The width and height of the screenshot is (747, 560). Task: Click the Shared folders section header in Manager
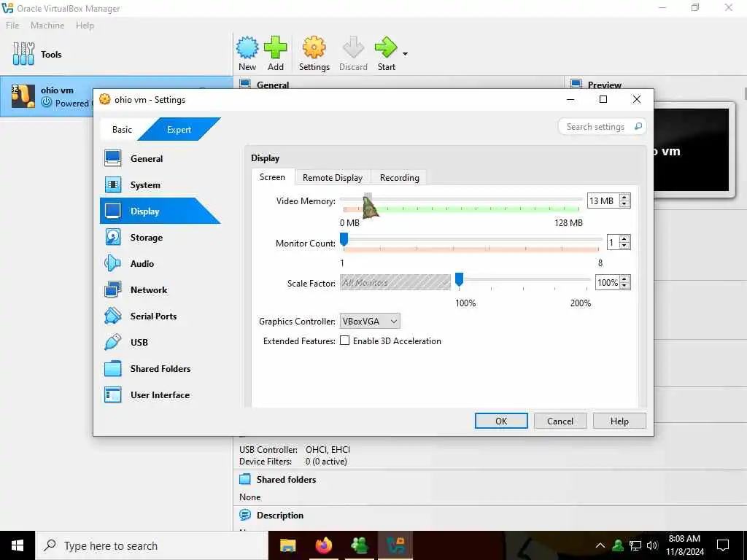pyautogui.click(x=286, y=480)
